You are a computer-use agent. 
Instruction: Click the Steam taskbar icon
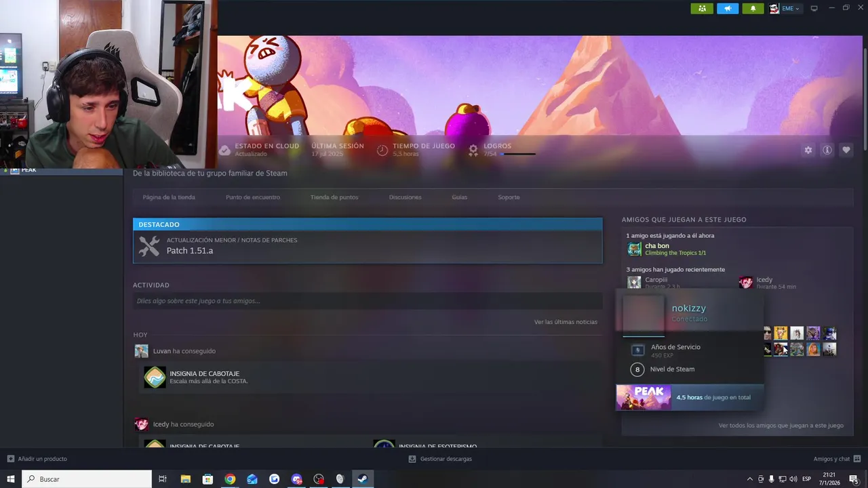pos(363,479)
